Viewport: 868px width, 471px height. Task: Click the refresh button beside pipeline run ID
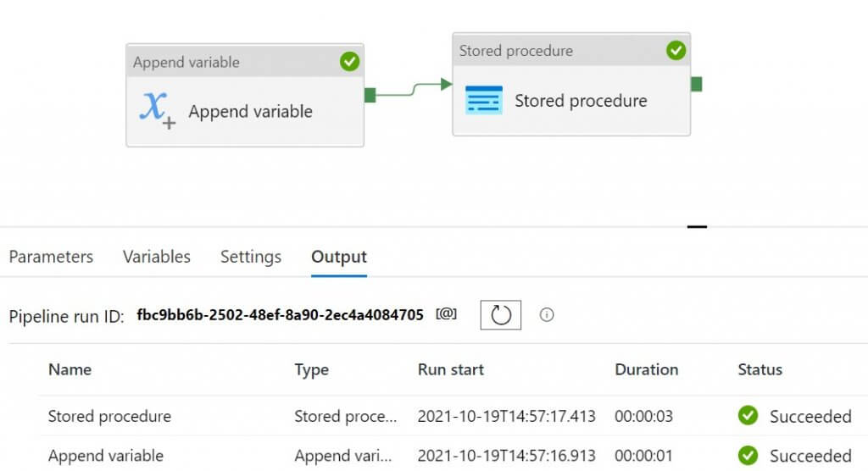(x=501, y=315)
